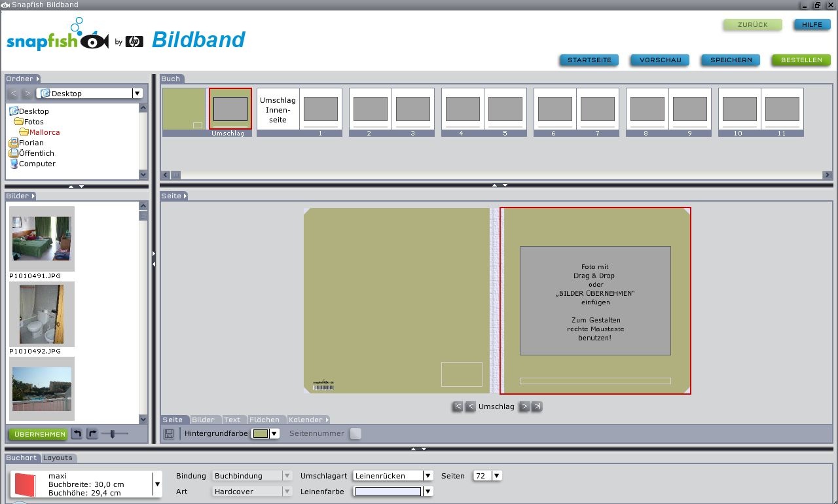
Task: Open the Umschlagart Leinenrücken dropdown
Action: [x=428, y=476]
